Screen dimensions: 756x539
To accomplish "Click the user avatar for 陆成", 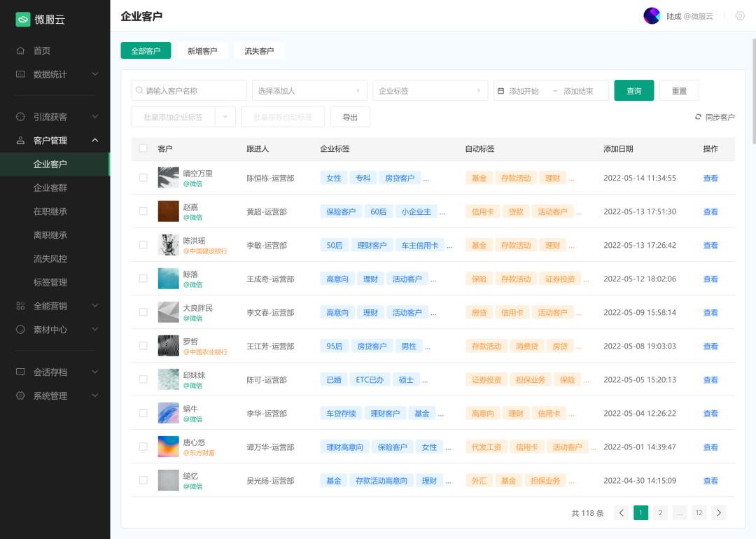I will pos(652,16).
